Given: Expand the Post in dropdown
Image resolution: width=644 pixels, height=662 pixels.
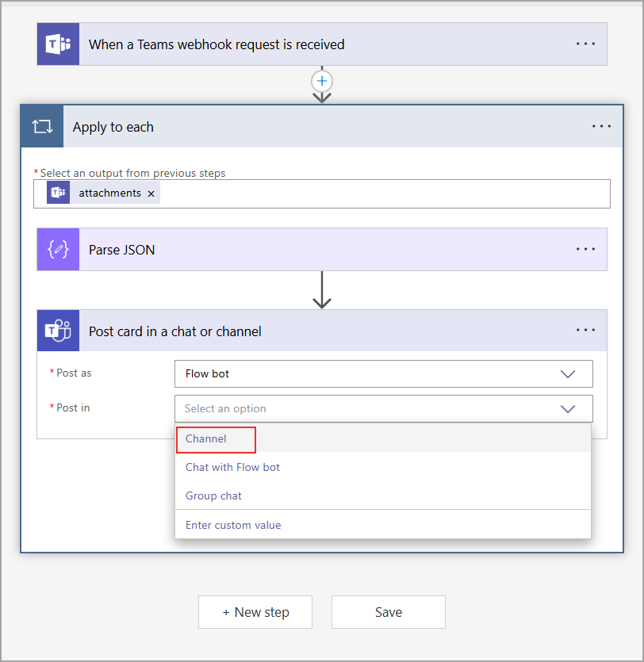Looking at the screenshot, I should click(568, 408).
